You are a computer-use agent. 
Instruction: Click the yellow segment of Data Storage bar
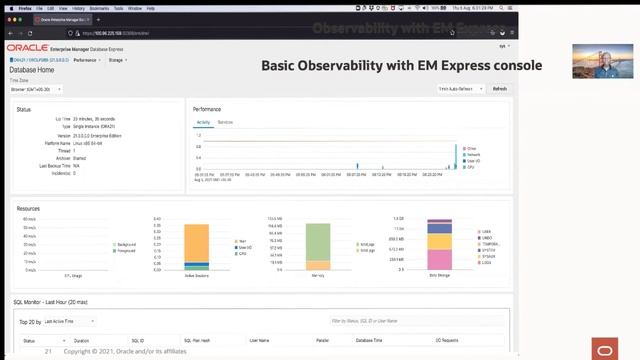pos(440,242)
